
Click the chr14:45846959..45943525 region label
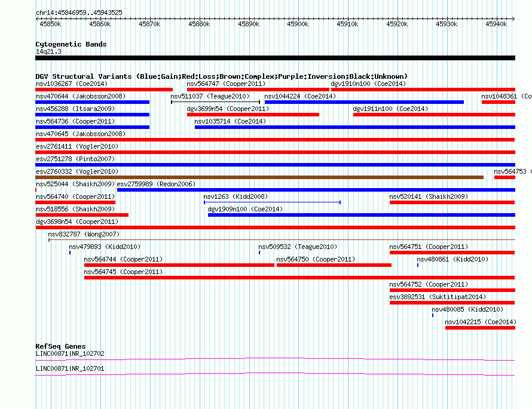point(79,13)
